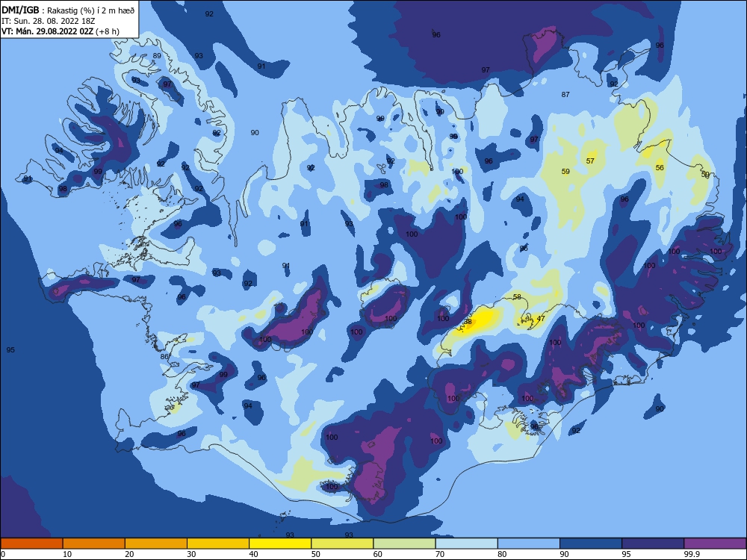The height and width of the screenshot is (560, 747).
Task: Select the 56 humidity value on the map
Action: pos(660,167)
